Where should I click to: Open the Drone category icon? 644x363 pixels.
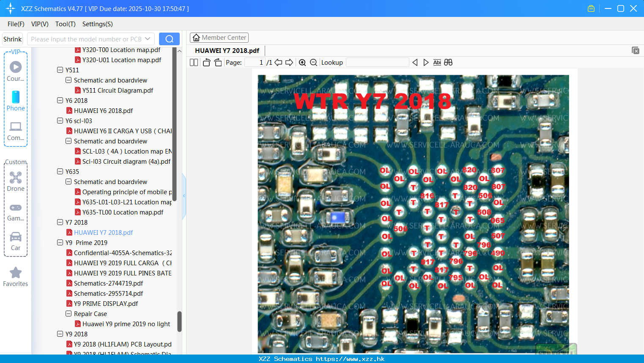[x=16, y=181]
